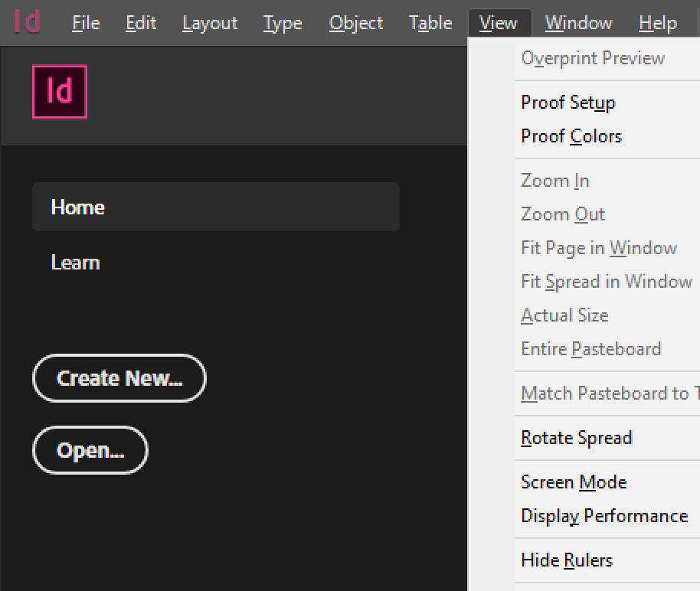Expand the Screen Mode submenu
The height and width of the screenshot is (591, 700).
pos(574,482)
